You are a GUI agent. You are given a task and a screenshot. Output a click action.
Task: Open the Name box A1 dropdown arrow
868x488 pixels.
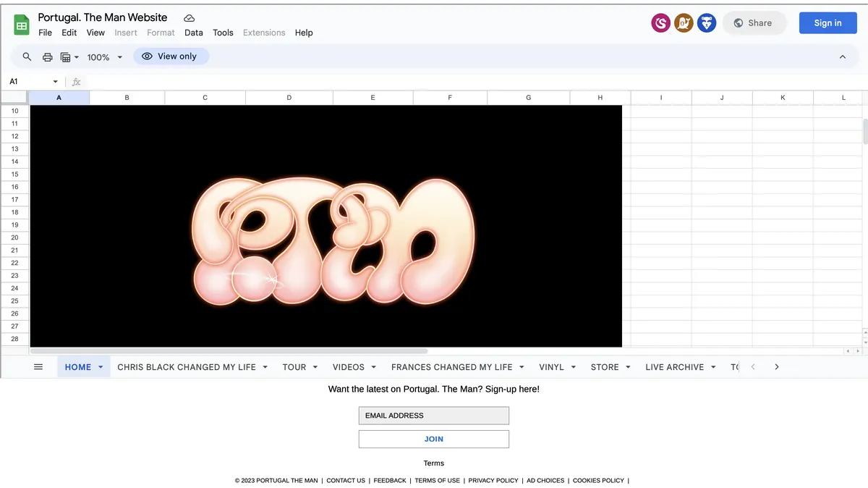(55, 82)
